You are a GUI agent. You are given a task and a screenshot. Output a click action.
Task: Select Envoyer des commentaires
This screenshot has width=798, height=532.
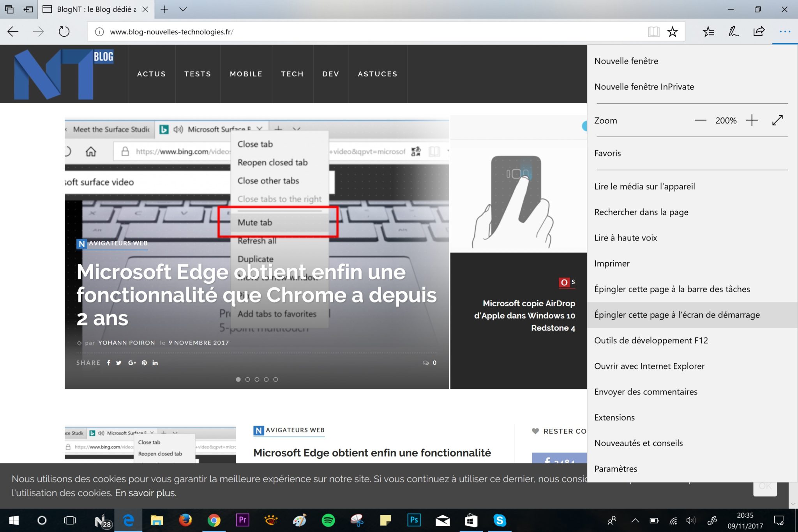pyautogui.click(x=692, y=392)
